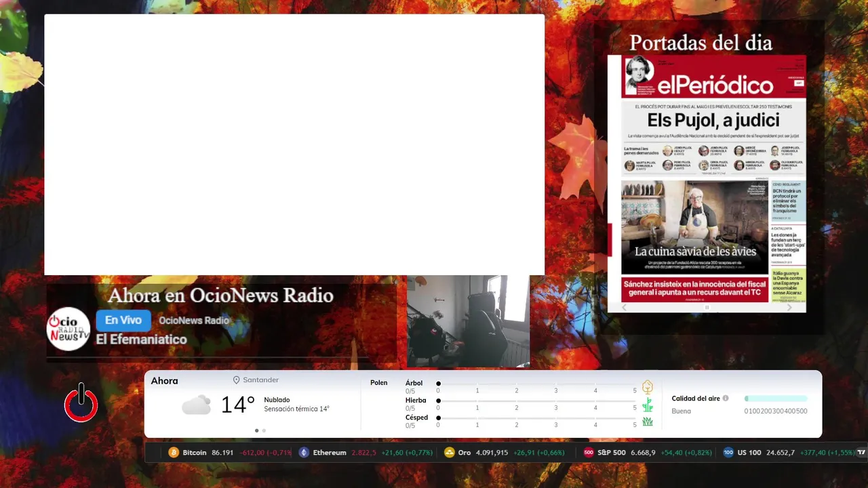Click the webcam video thumbnail
The width and height of the screenshot is (868, 488).
click(468, 321)
